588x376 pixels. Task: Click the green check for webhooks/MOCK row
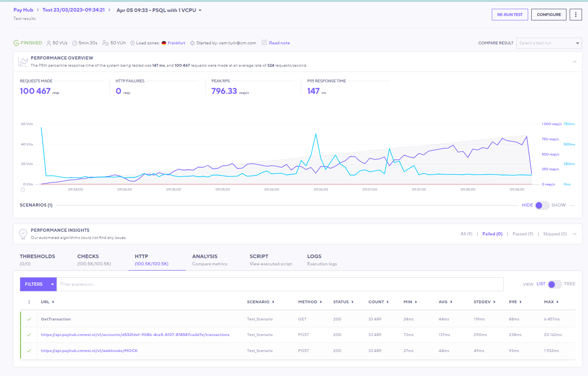click(29, 351)
